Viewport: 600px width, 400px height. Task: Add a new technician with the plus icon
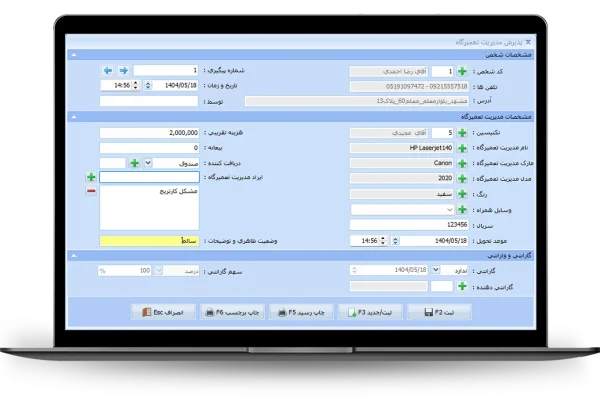click(x=461, y=132)
